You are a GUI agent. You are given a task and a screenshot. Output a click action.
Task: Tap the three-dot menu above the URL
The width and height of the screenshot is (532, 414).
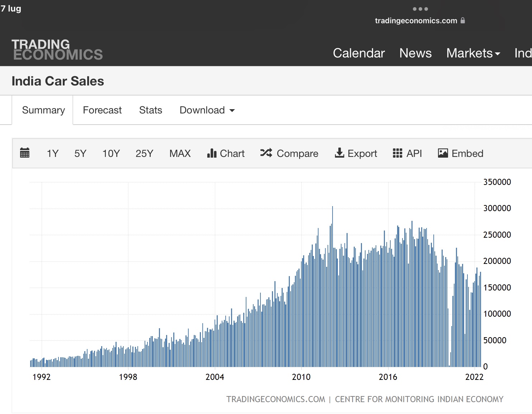tap(420, 9)
